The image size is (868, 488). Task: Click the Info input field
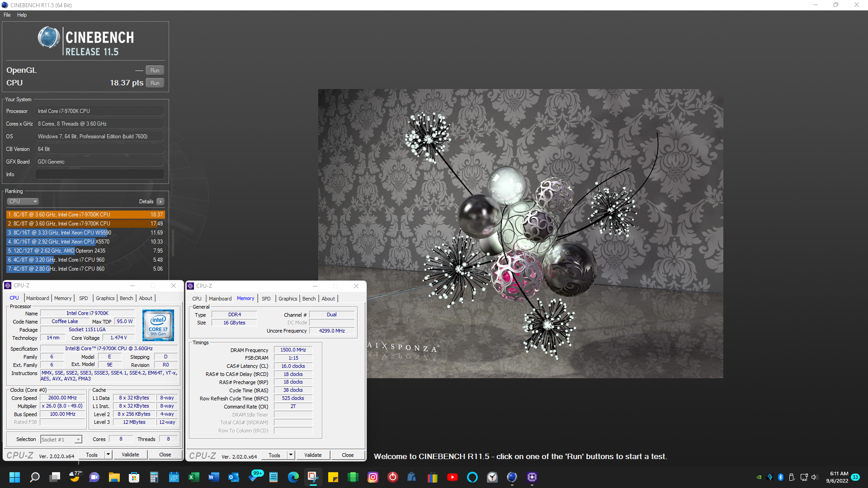click(x=99, y=174)
